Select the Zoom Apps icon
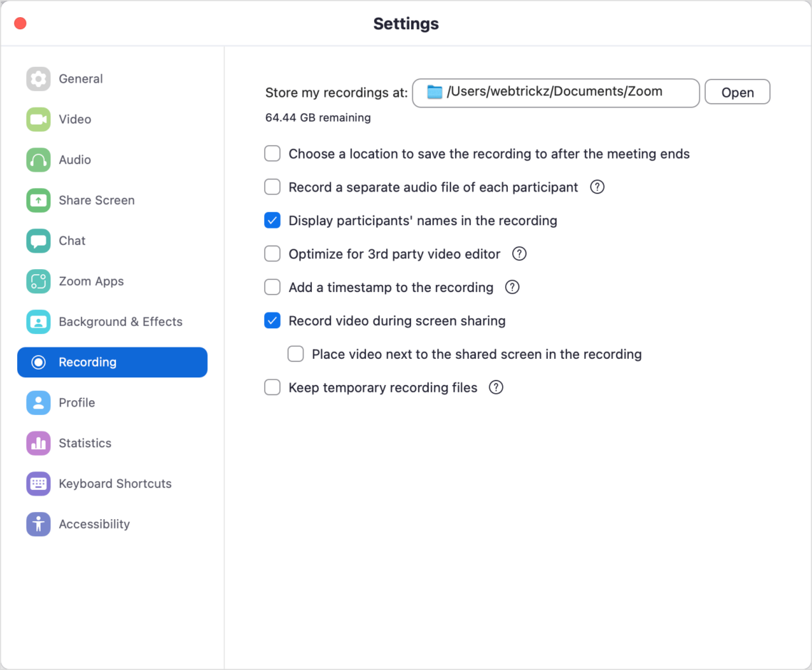 click(x=38, y=281)
